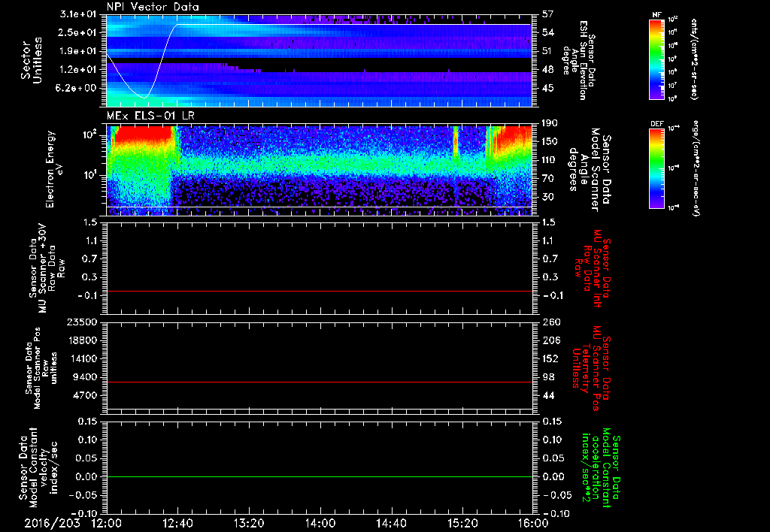Click the 16:00 time axis label

point(533,523)
